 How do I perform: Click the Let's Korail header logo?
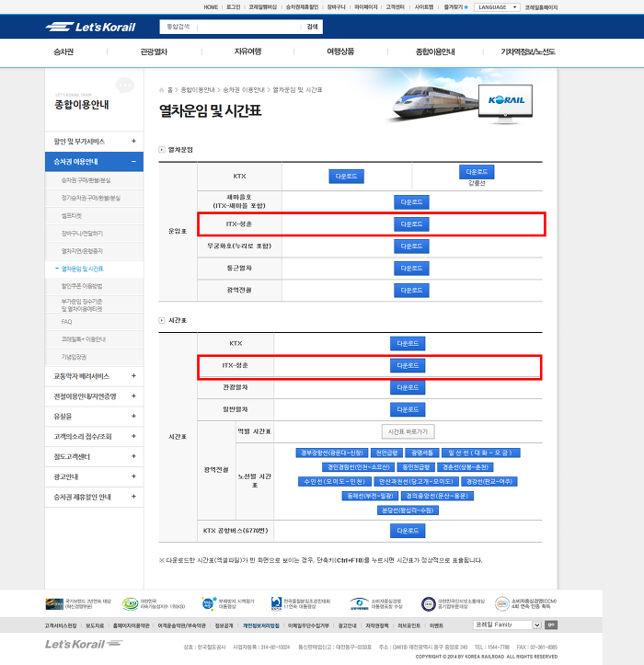(x=90, y=27)
